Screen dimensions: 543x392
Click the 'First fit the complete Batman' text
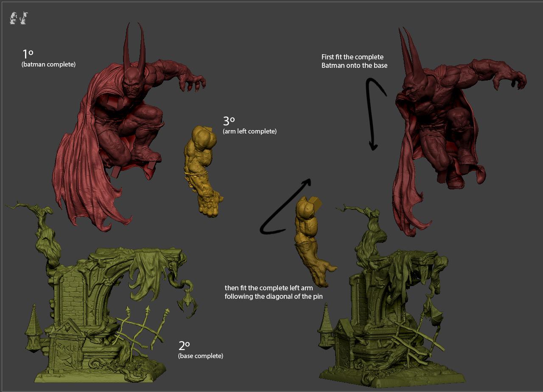pos(353,61)
